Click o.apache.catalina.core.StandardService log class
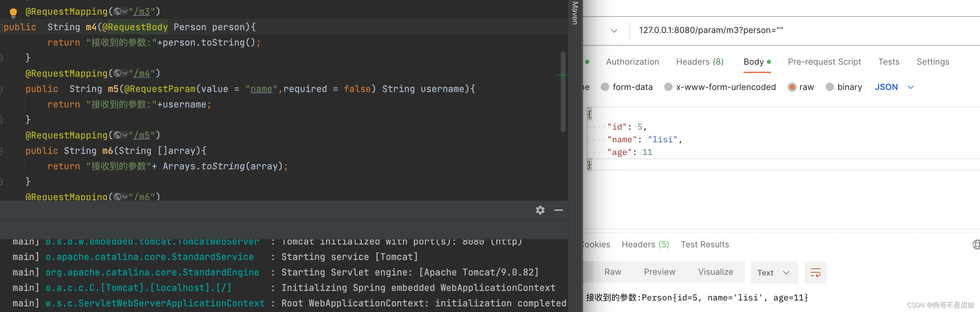 point(149,257)
